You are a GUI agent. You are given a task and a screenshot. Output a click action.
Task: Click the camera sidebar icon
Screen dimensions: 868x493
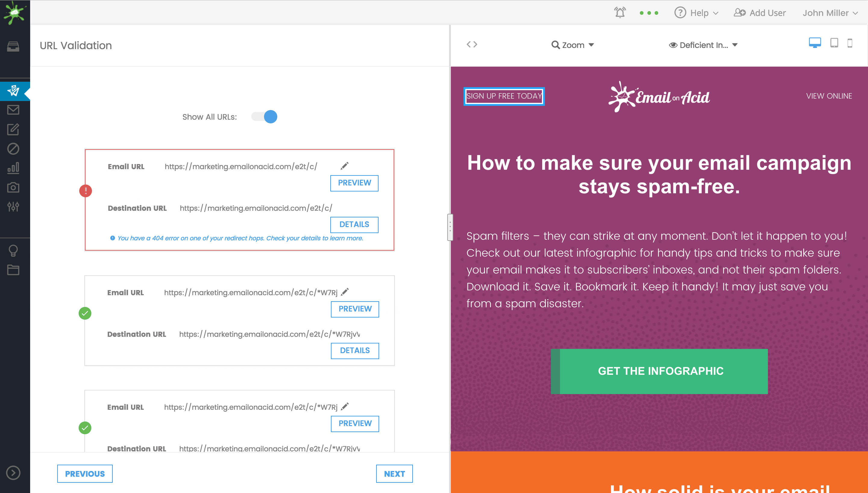pos(13,187)
